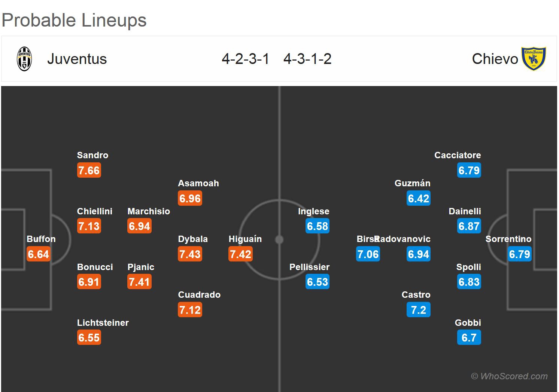Click Higuaín's 7.42 rating badge
Viewport: 559px width, 392px height.
point(240,254)
